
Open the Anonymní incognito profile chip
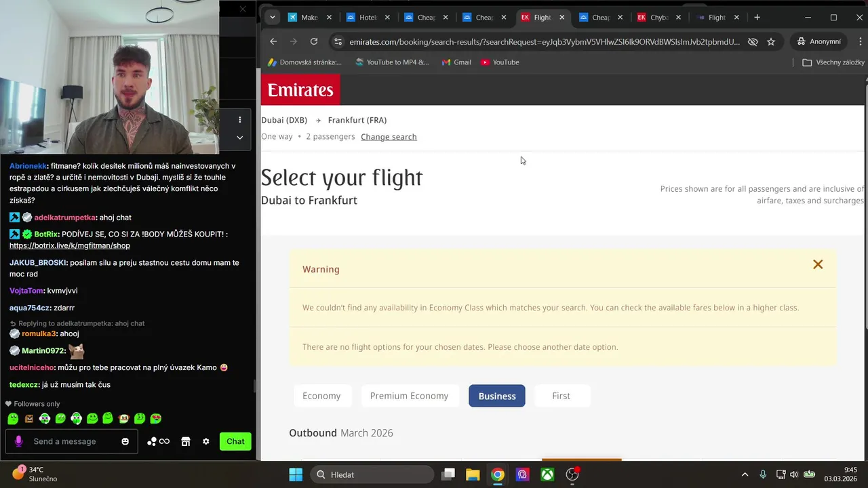(819, 41)
